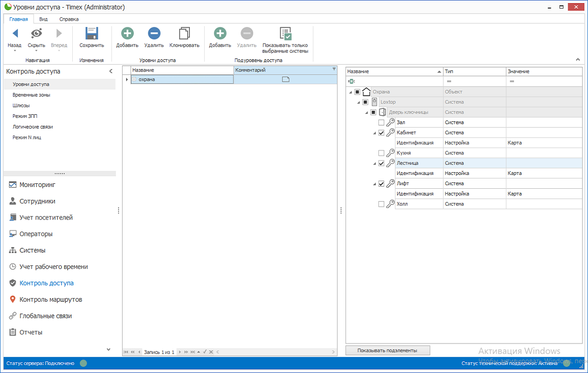Screen dimensions: 588x373
Task: Expand the охрана row in the list
Action: pos(134,79)
